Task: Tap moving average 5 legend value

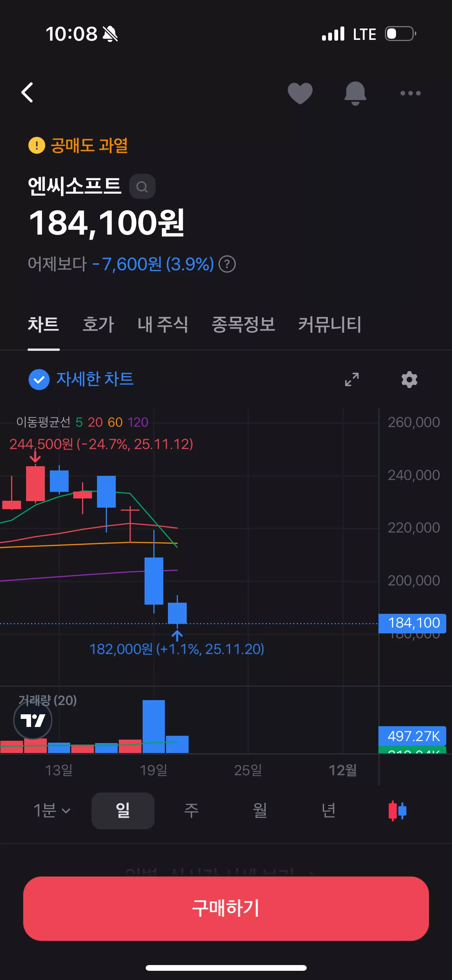Action: 79,422
